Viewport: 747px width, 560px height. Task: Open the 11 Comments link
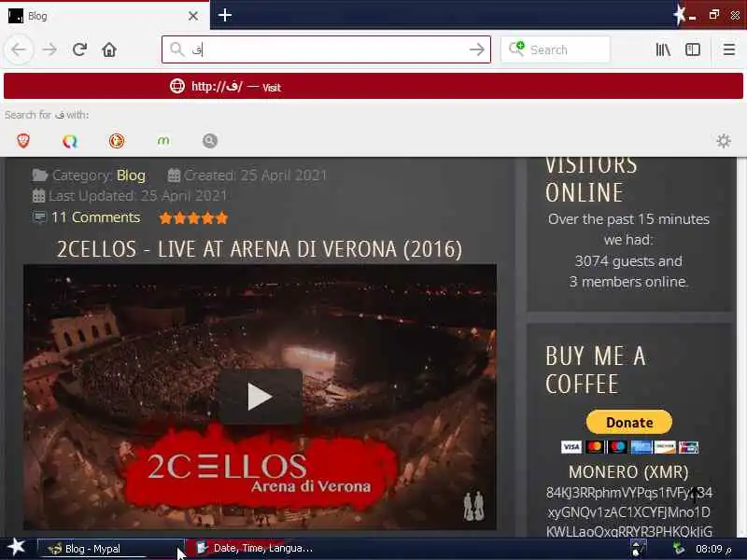(x=96, y=217)
